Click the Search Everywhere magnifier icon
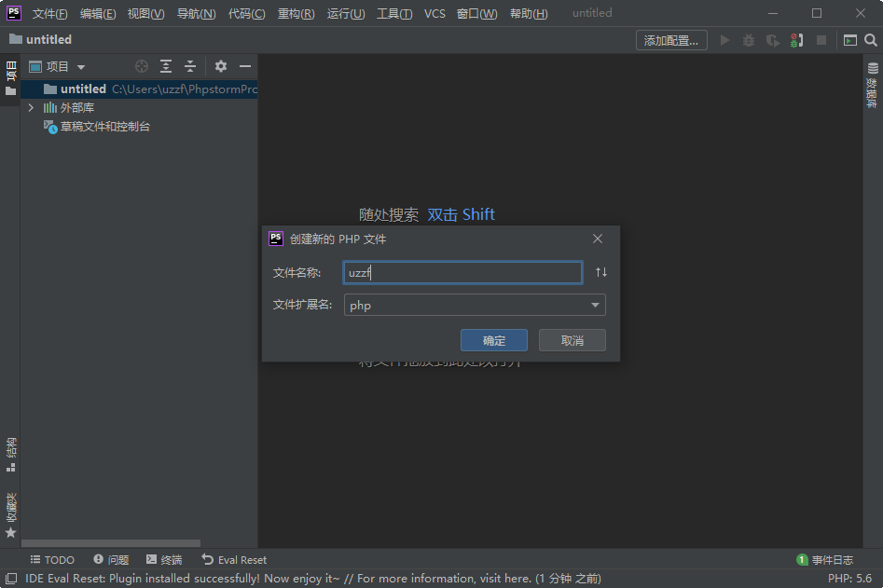The width and height of the screenshot is (883, 588). (871, 40)
